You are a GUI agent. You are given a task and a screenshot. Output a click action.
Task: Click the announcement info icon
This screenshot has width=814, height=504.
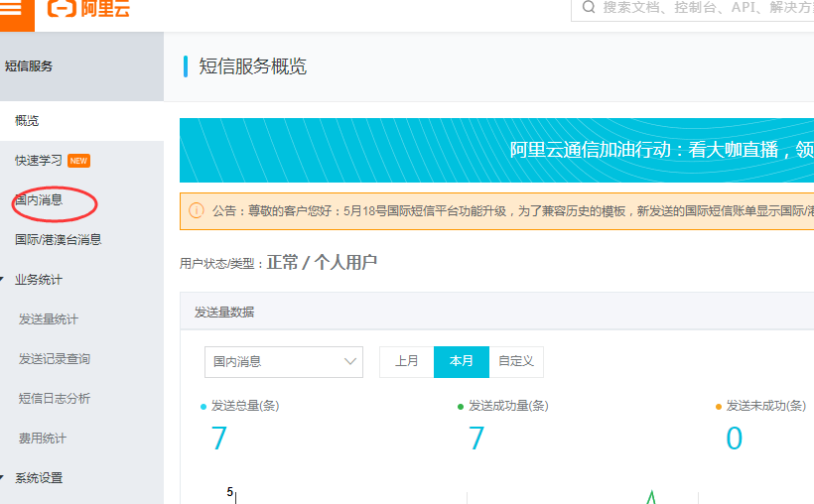click(x=197, y=210)
